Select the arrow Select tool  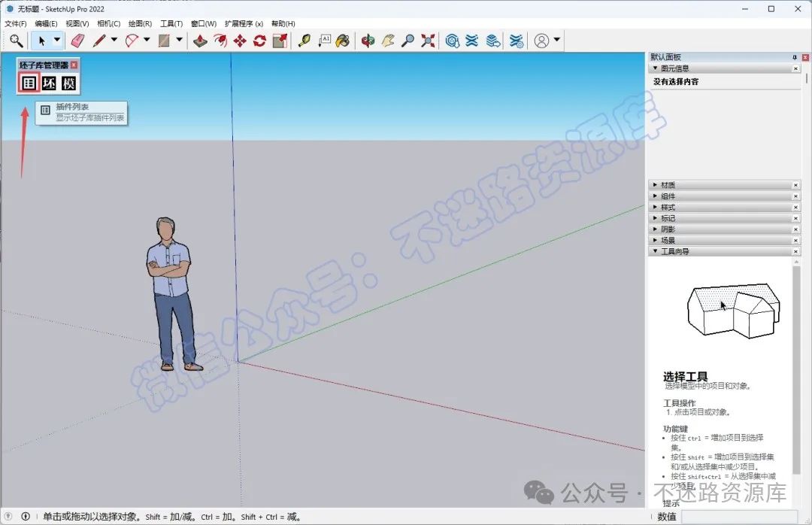[x=41, y=41]
